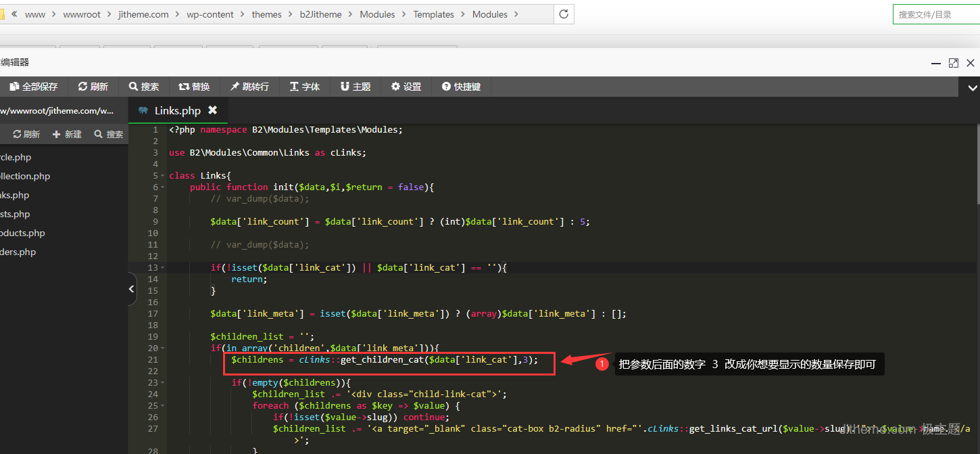Open the Font settings tool
Screen dimensions: 980x454
305,87
